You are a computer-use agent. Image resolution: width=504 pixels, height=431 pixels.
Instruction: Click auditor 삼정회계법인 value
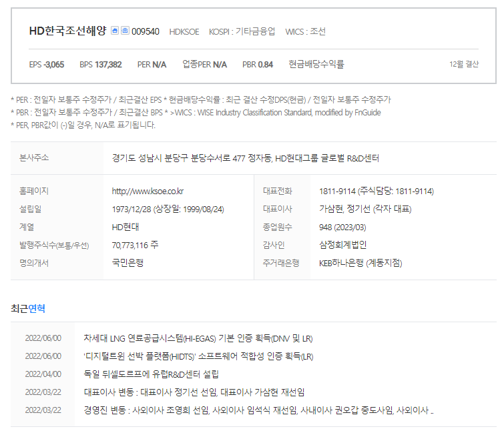342,245
